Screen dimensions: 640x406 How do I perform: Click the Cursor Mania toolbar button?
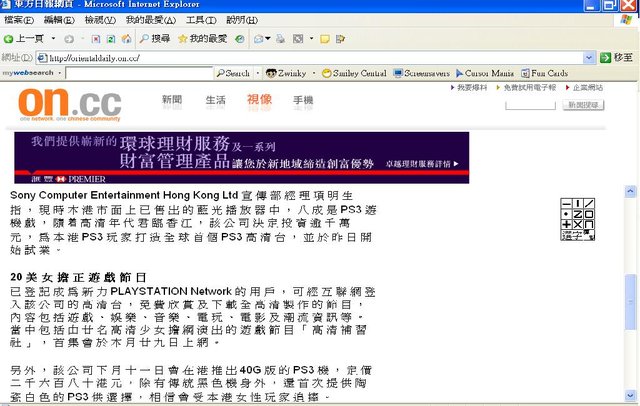[485, 73]
